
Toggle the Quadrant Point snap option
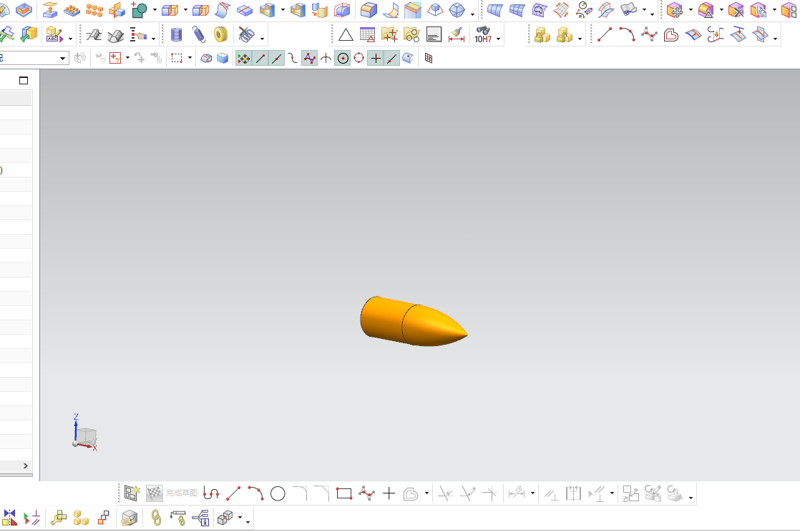coord(359,59)
